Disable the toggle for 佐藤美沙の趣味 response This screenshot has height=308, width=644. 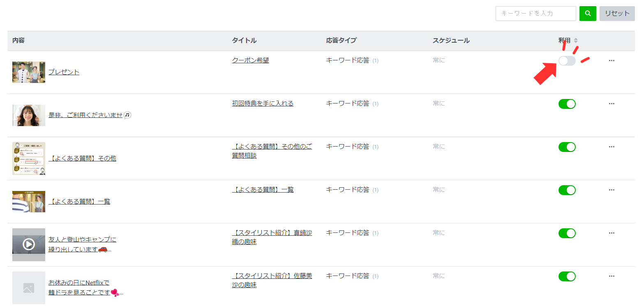567,276
